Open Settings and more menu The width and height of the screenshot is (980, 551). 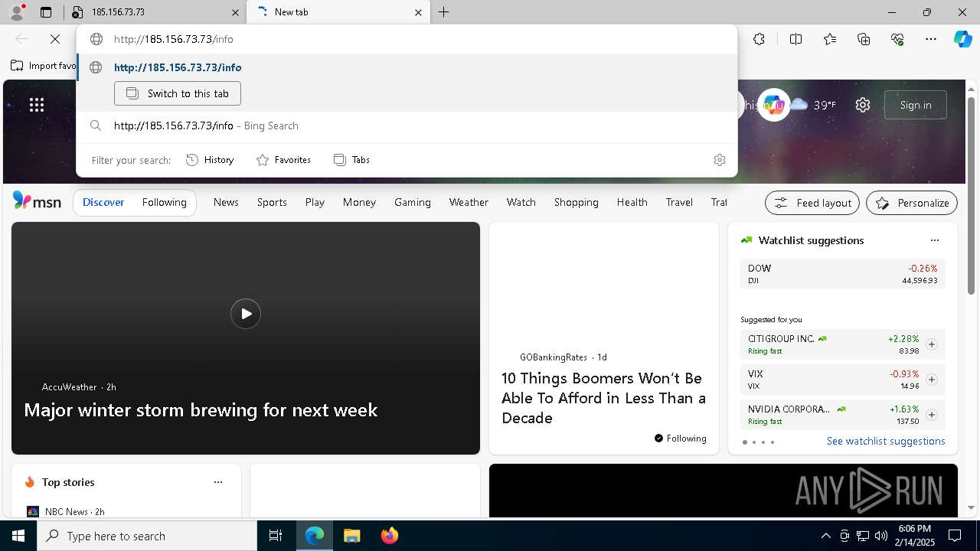point(931,39)
